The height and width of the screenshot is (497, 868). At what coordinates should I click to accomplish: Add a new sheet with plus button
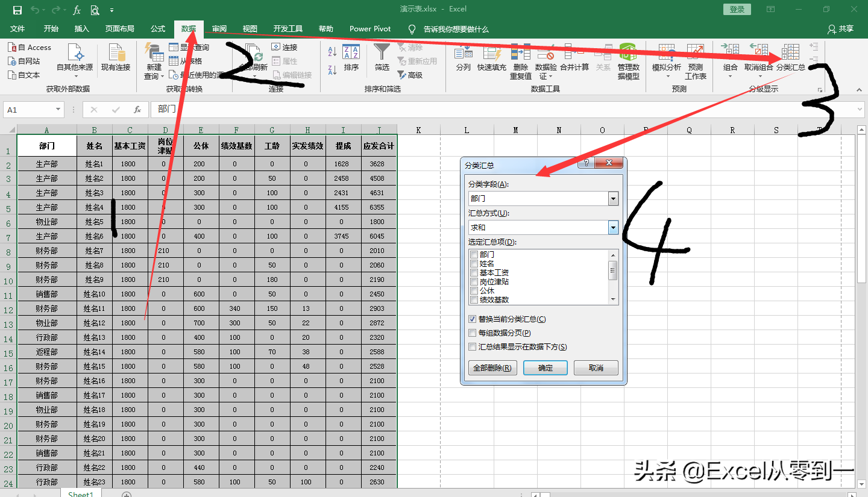click(127, 495)
